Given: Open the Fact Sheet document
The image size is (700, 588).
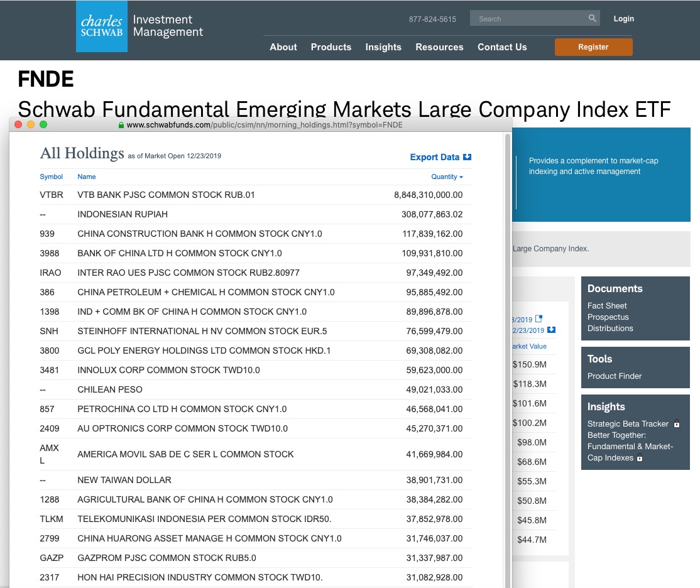Looking at the screenshot, I should click(607, 306).
